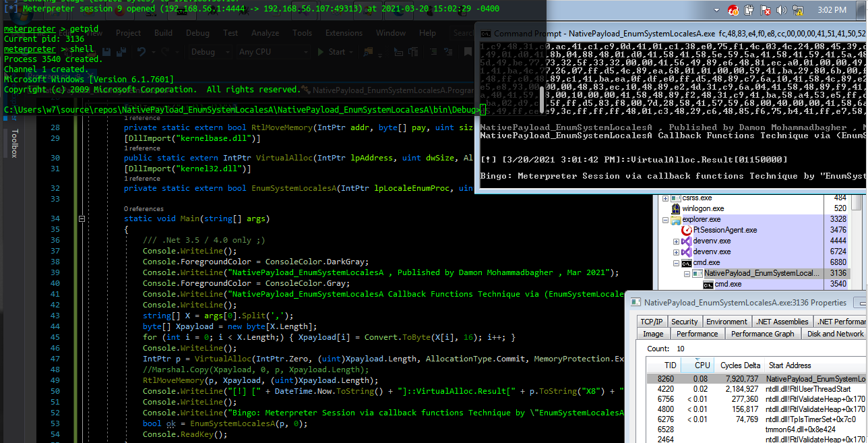
Task: Select NativePayload_EnumSystemLocal process icon
Action: pyautogui.click(x=697, y=274)
